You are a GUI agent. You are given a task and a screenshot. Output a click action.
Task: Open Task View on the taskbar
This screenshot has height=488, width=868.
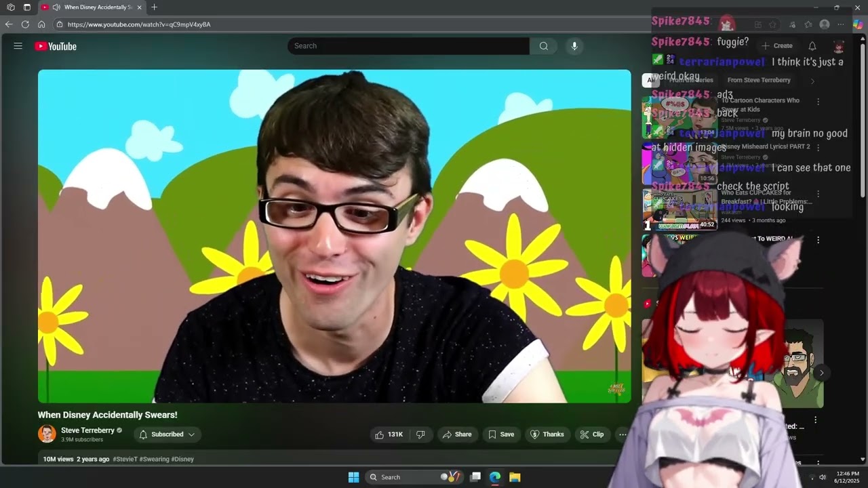[x=475, y=477]
